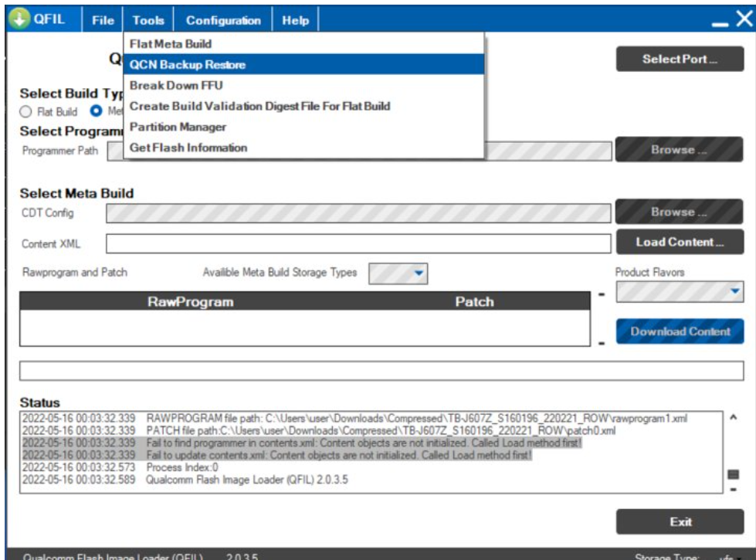Screen dimensions: 756x560
Task: Open the File menu
Action: pos(103,20)
